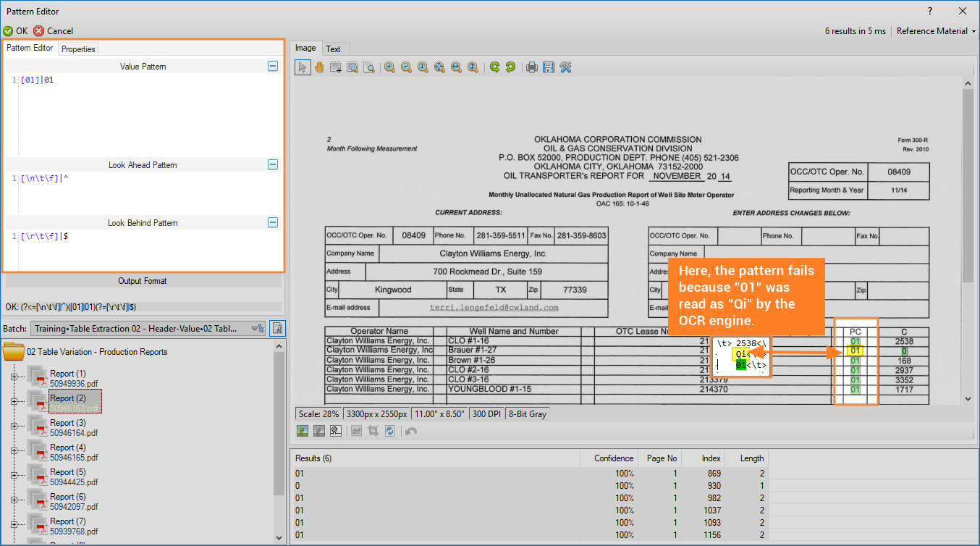Click the Cancel button
This screenshot has width=980, height=546.
coord(54,31)
